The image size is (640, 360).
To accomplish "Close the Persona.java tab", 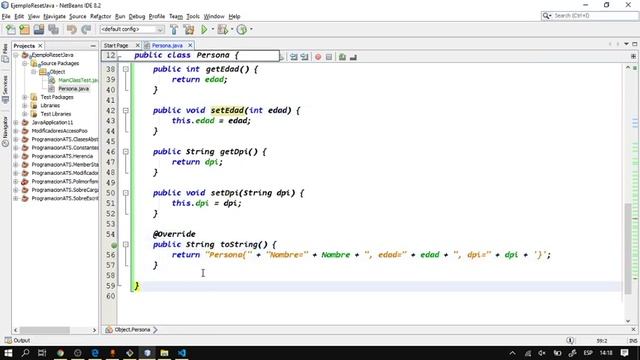I will 190,45.
